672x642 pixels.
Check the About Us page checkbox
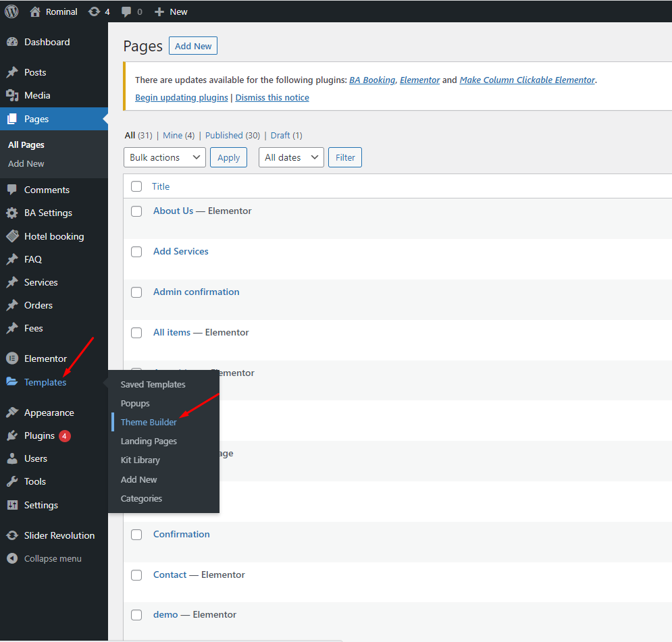click(x=136, y=211)
